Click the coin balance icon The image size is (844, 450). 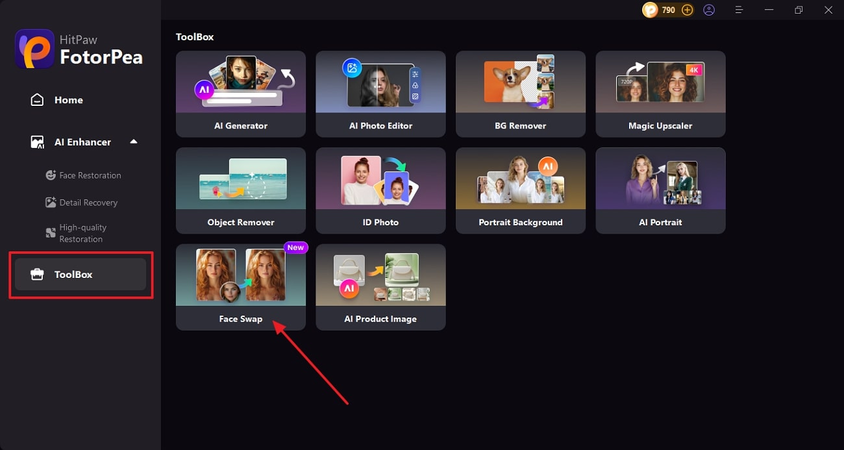pyautogui.click(x=650, y=10)
